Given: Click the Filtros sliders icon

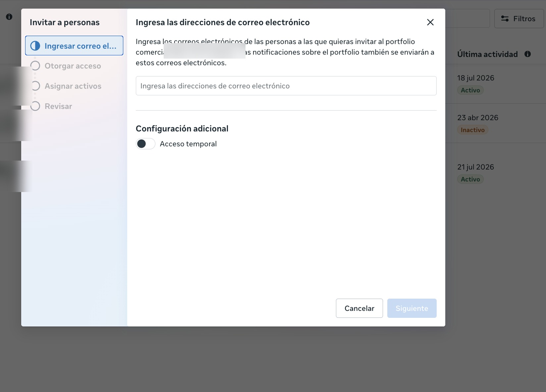Looking at the screenshot, I should [505, 19].
